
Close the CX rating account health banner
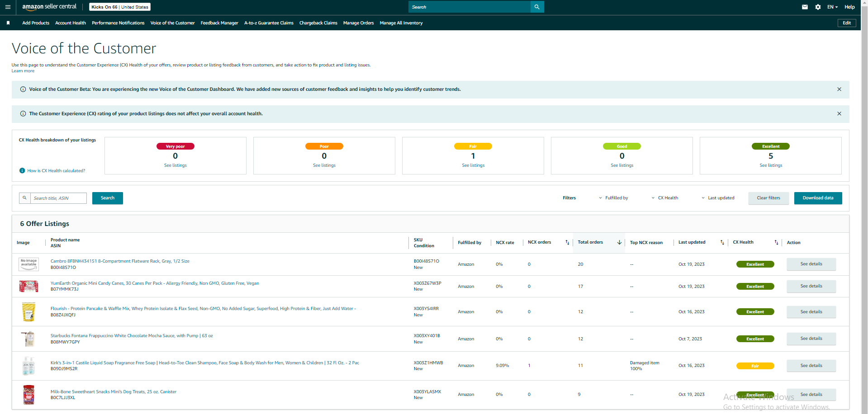click(839, 114)
